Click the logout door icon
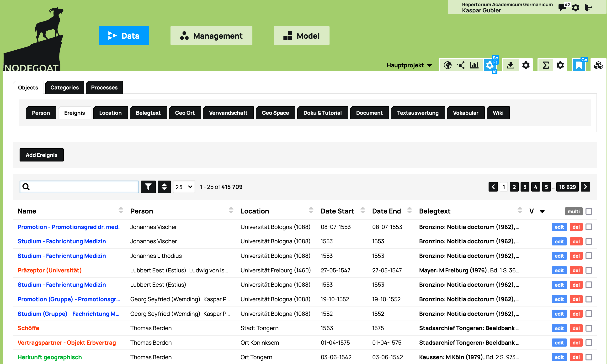 click(589, 7)
